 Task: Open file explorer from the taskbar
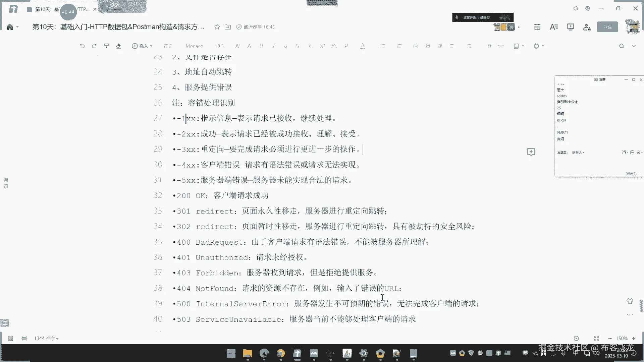[x=248, y=353]
